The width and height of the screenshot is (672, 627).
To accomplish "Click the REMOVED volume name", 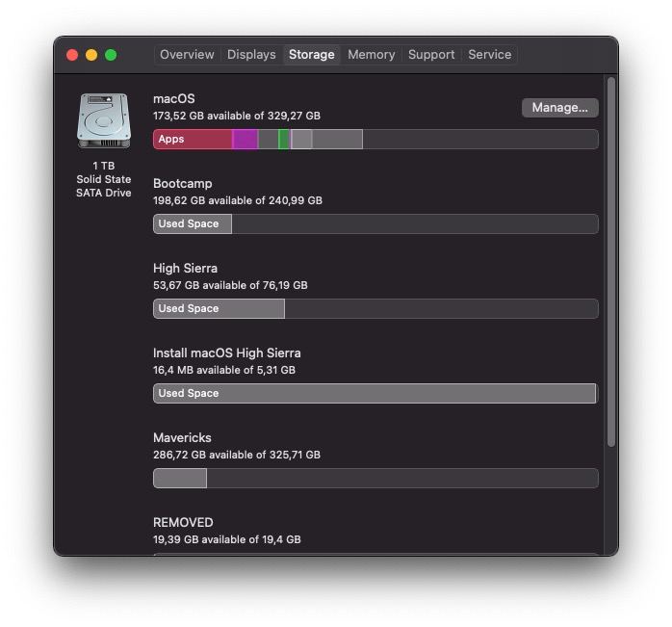I will tap(183, 522).
